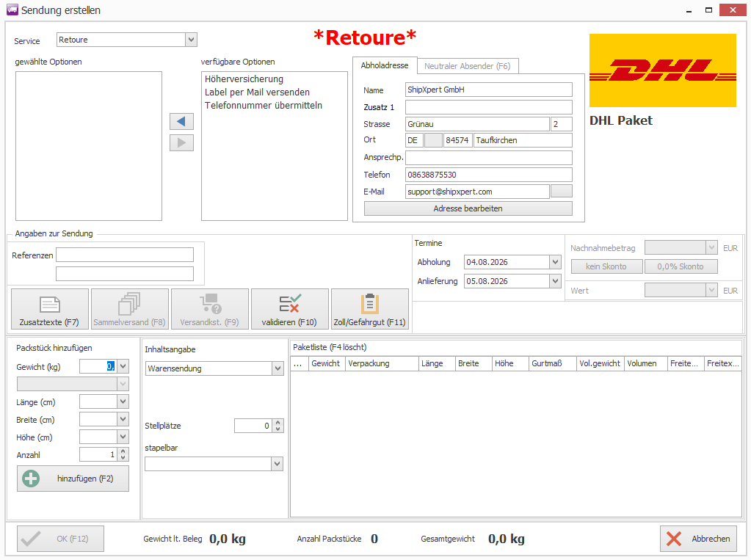Click the first Referenzen input field
This screenshot has height=560, width=751.
point(125,255)
